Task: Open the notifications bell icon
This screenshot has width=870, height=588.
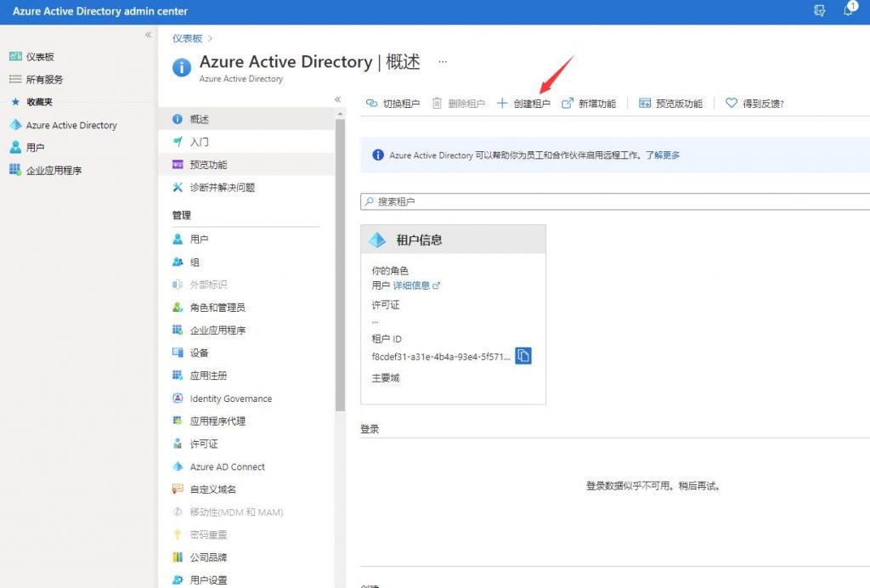Action: tap(849, 10)
